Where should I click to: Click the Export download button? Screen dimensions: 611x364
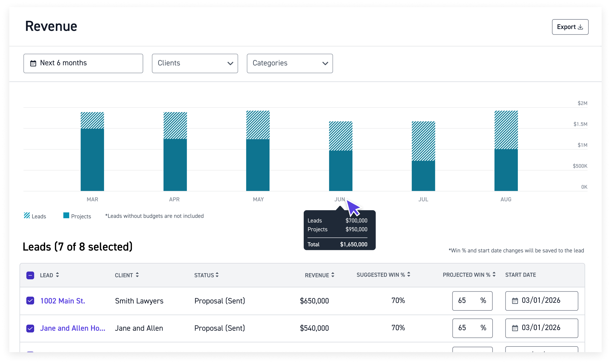(x=570, y=27)
